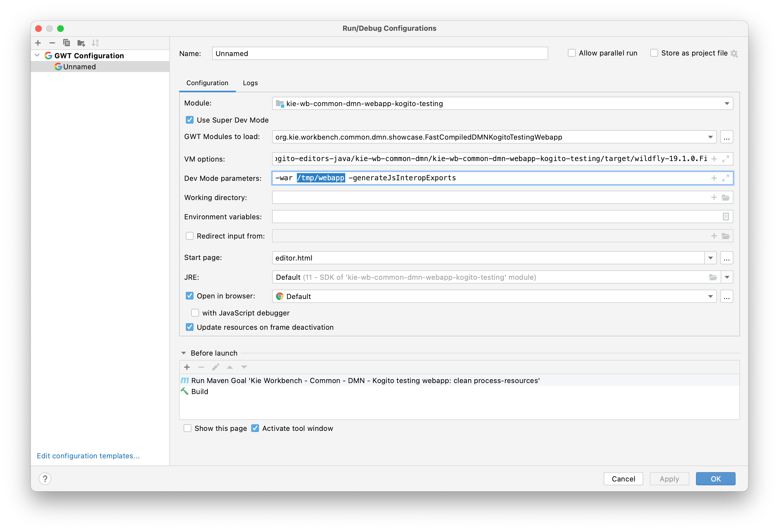
Task: Click the browse Working directory folder icon
Action: [x=726, y=197]
